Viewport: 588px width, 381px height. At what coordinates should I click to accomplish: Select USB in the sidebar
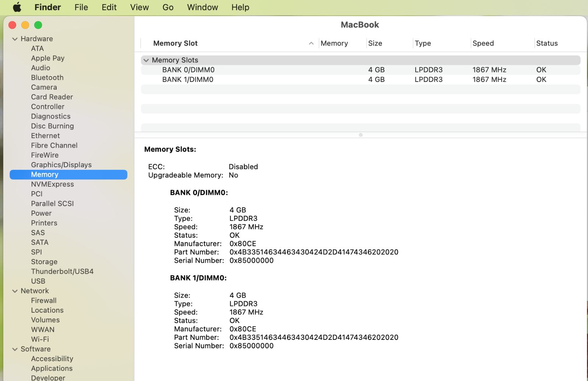[x=38, y=281]
